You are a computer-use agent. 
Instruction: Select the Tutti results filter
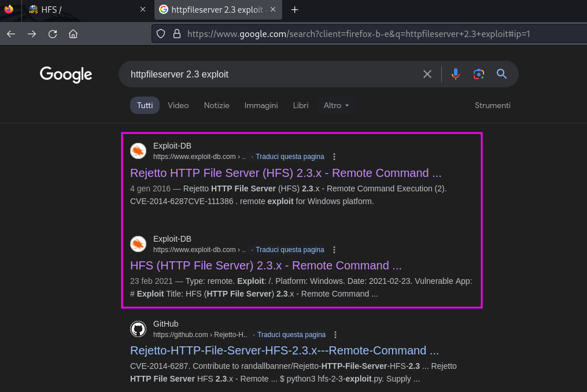(x=145, y=106)
